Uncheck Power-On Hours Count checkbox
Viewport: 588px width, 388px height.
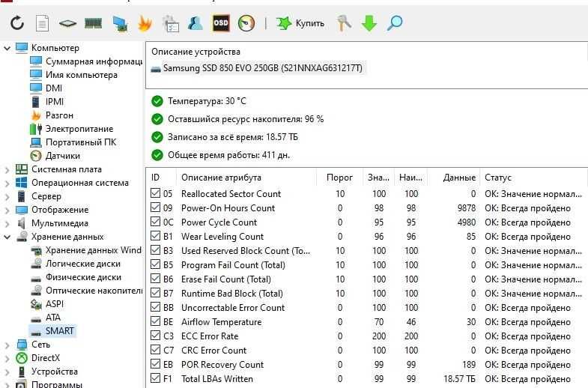155,207
